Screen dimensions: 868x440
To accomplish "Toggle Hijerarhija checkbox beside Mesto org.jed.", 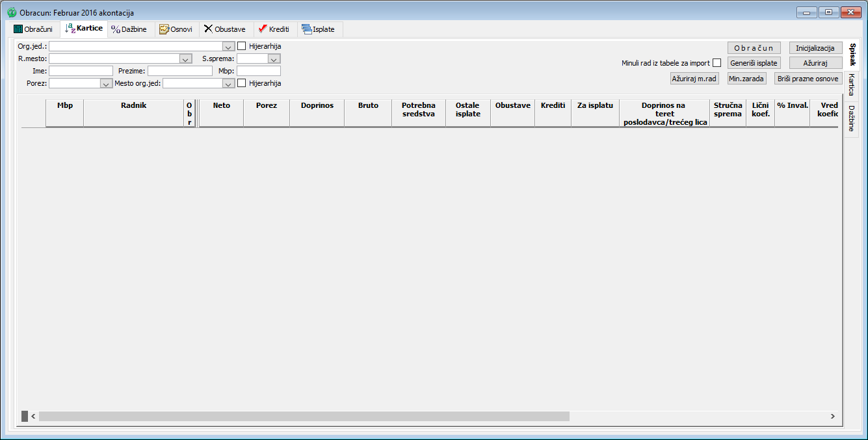I will (242, 83).
